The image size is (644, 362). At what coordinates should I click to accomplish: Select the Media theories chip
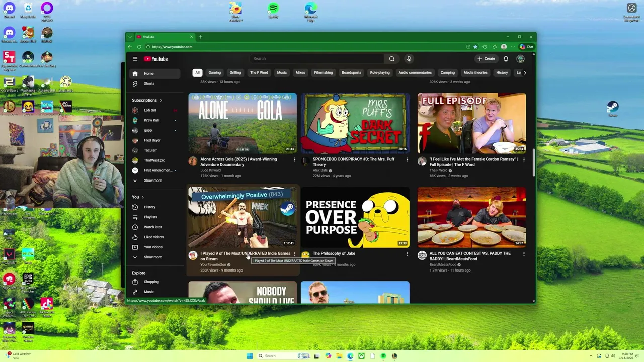(x=475, y=73)
